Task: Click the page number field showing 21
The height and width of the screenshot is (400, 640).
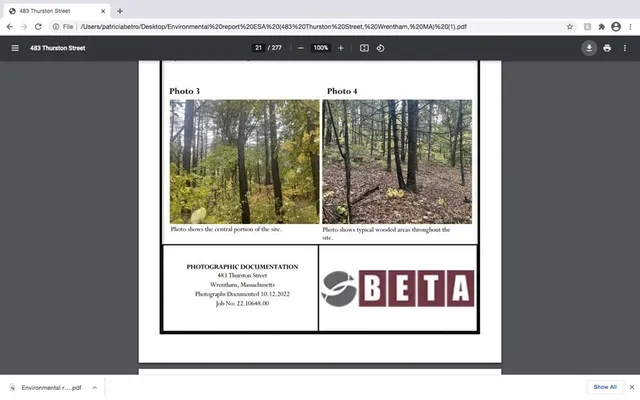Action: (258, 48)
